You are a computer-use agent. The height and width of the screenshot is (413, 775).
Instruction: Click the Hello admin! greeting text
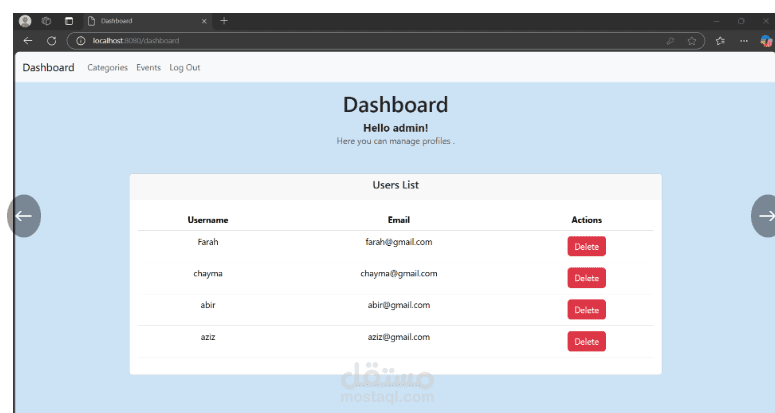(395, 128)
